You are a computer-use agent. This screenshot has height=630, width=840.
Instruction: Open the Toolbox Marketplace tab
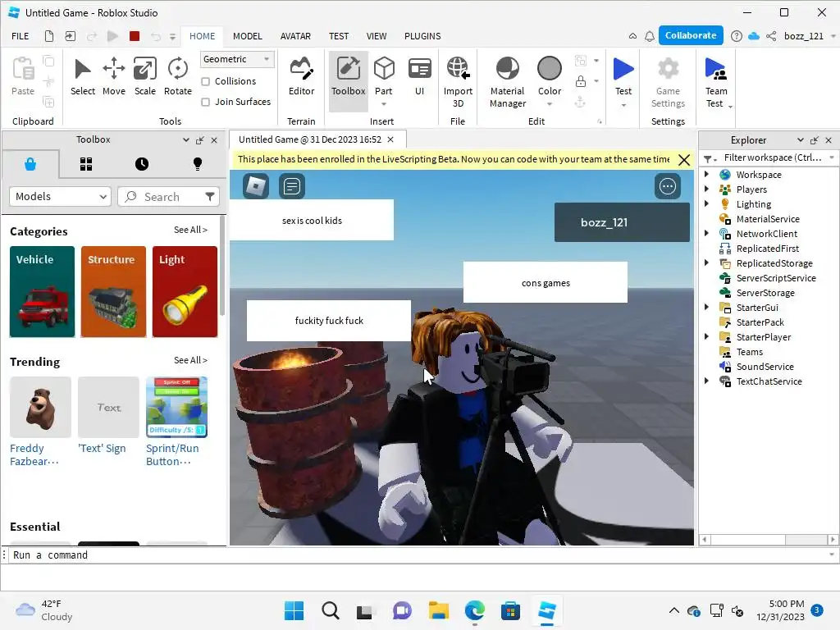pos(30,164)
